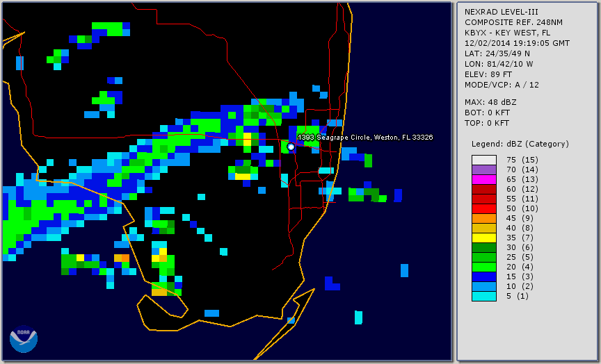Screen dimensions: 601x364
Task: Select the 60 dBZ dark red legend swatch
Action: click(x=484, y=189)
